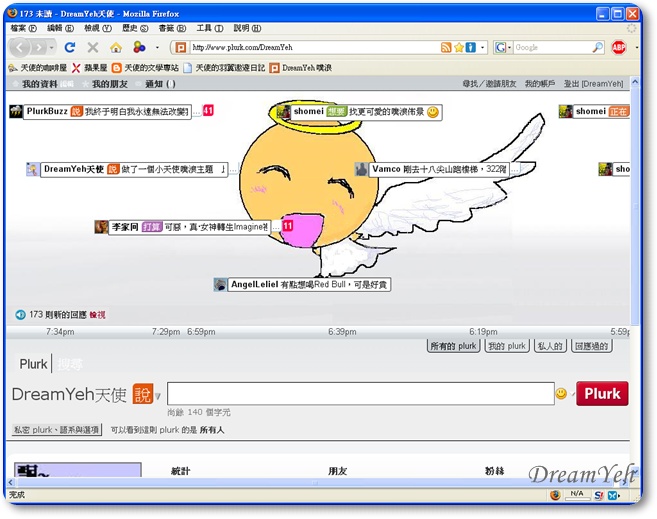
Task: Click the plurk message input box
Action: pos(361,393)
